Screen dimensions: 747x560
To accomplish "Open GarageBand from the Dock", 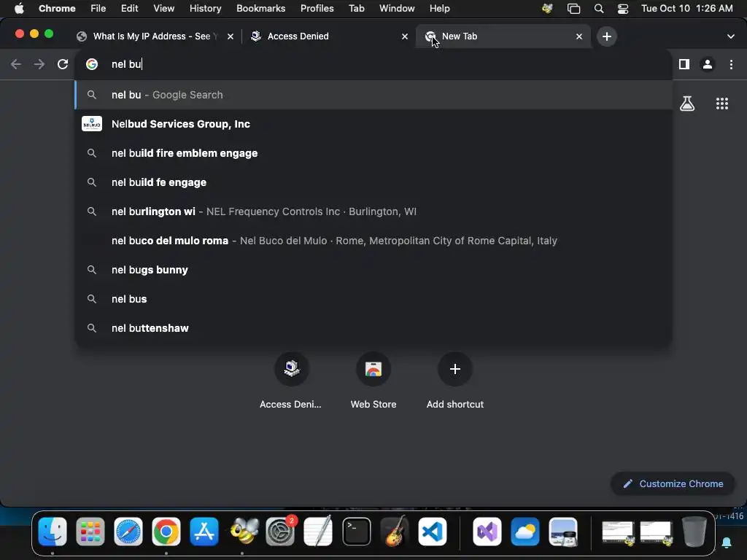I will pos(395,531).
